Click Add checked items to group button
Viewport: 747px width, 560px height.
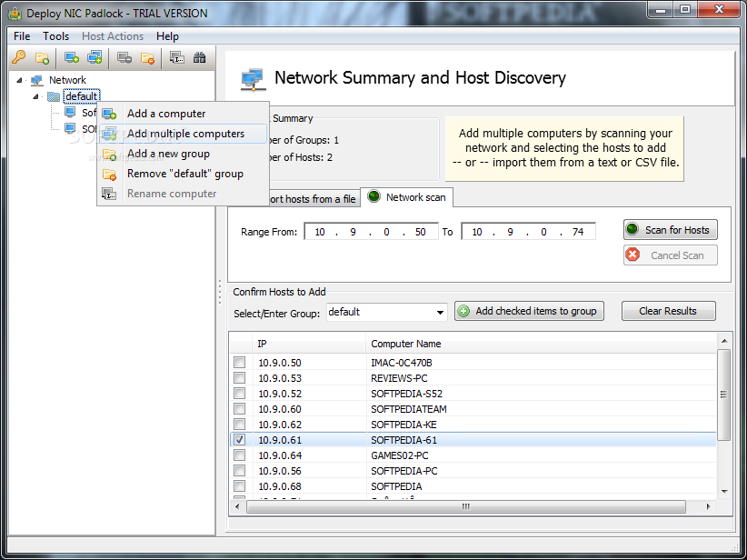pyautogui.click(x=529, y=311)
